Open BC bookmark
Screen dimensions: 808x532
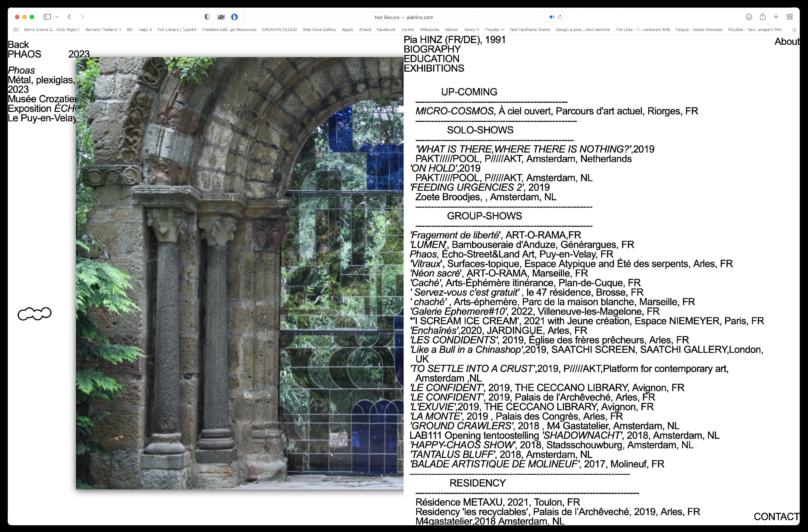point(130,30)
